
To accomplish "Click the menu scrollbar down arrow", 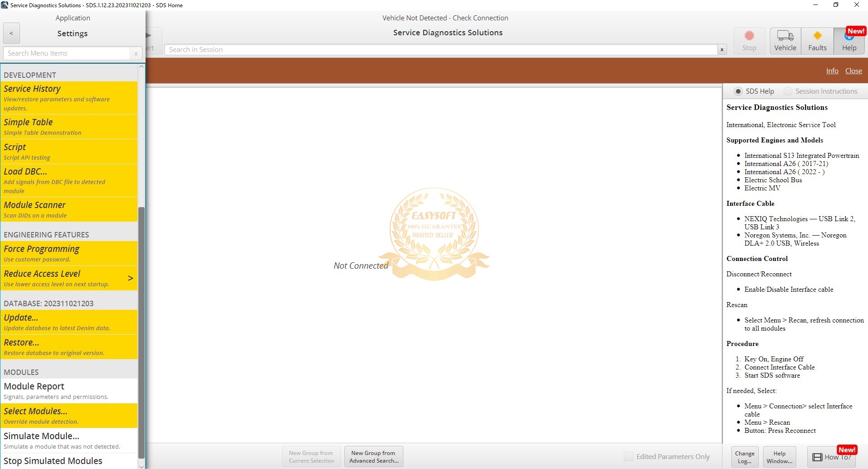I will pos(142,466).
